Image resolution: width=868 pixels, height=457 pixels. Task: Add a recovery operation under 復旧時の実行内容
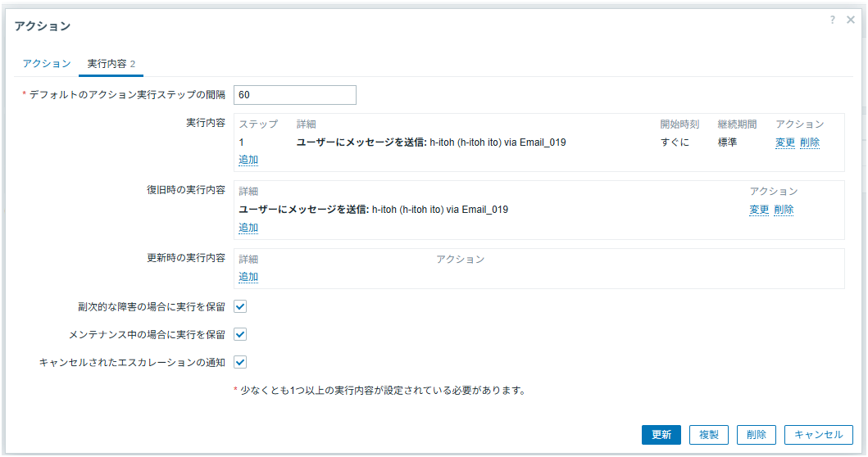click(248, 227)
